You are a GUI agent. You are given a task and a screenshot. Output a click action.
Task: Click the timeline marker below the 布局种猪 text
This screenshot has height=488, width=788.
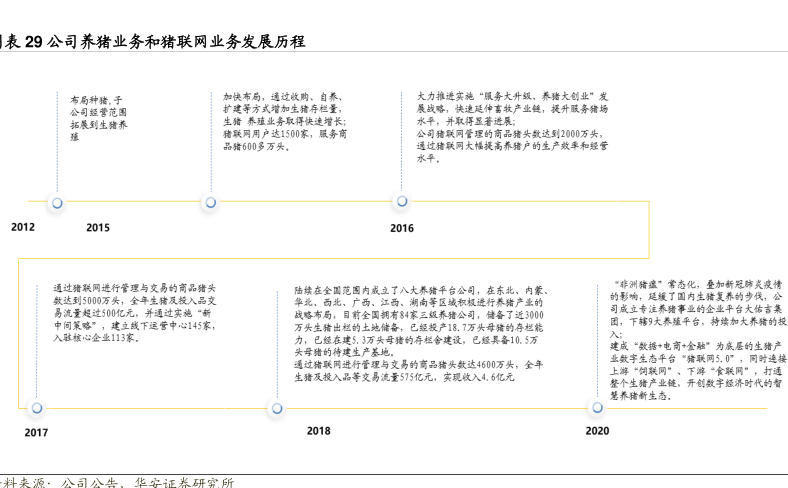point(57,202)
